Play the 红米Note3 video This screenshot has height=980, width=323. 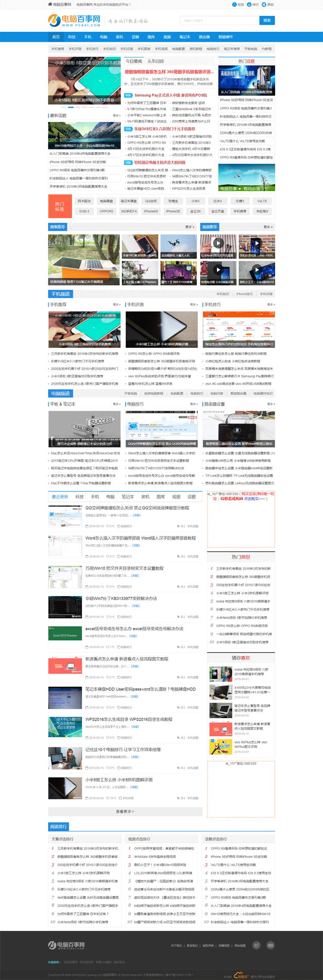point(218,243)
